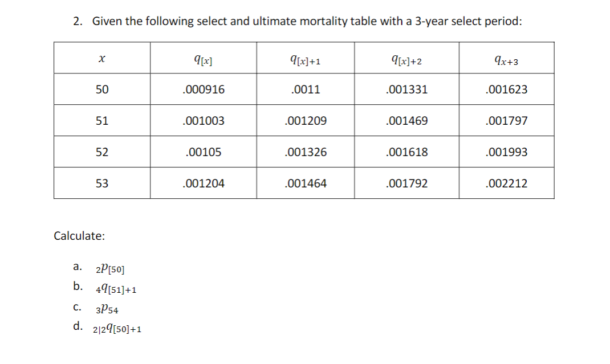610x364 pixels.
Task: Click the cell containing .001209
Action: (306, 121)
